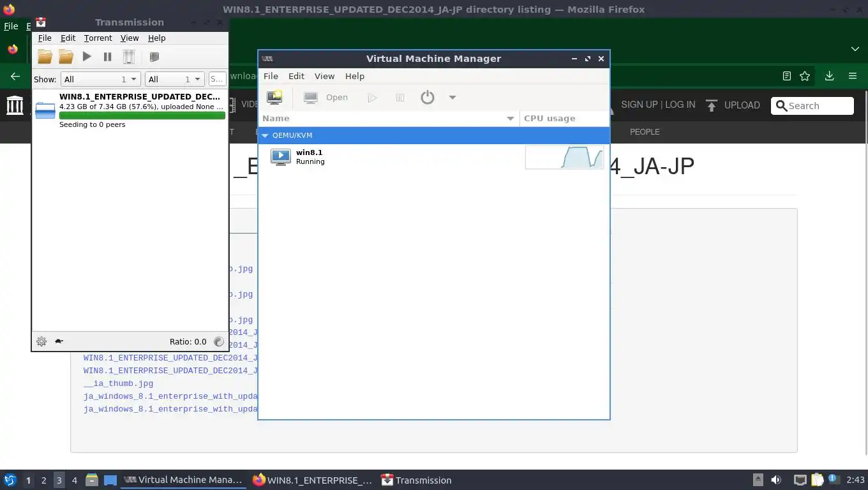Viewport: 868px width, 490px height.
Task: Open file manager from panel quicklaunch
Action: 92,480
